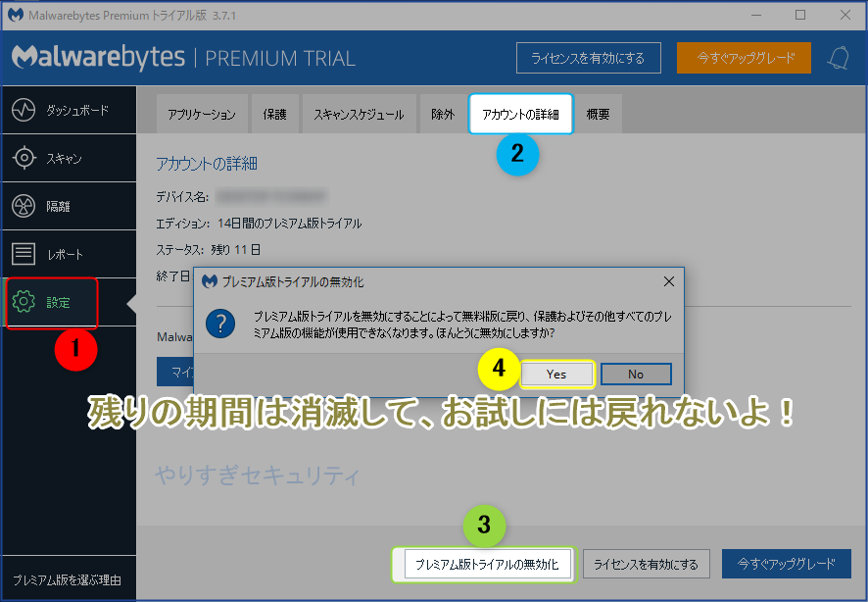Screen dimensions: 868x602
Task: Maximize the Malwarebytes window
Action: click(x=800, y=15)
